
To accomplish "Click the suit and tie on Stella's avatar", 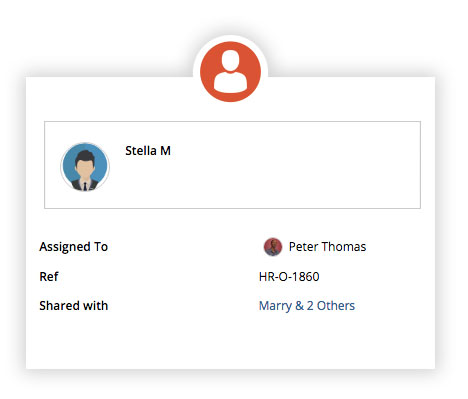I will click(85, 185).
